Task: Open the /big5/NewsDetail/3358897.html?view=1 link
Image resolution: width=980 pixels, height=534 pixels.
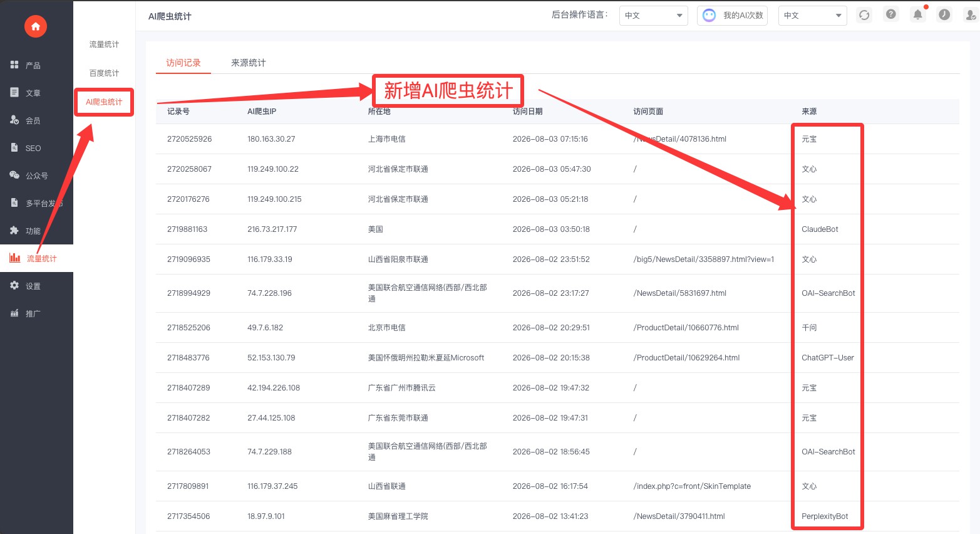Action: pos(704,259)
